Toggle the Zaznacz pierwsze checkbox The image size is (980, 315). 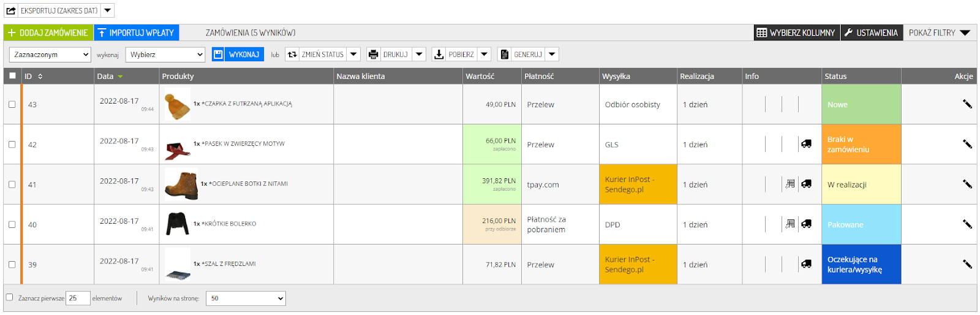[9, 297]
